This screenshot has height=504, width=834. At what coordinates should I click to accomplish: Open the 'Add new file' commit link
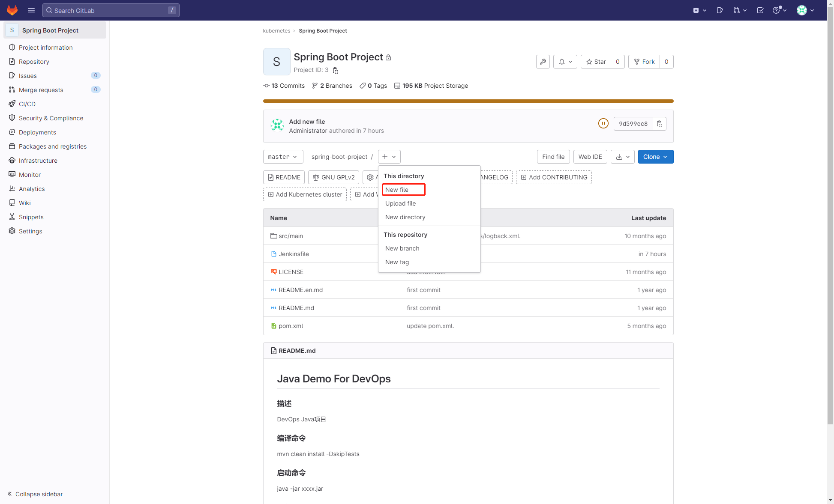tap(307, 122)
